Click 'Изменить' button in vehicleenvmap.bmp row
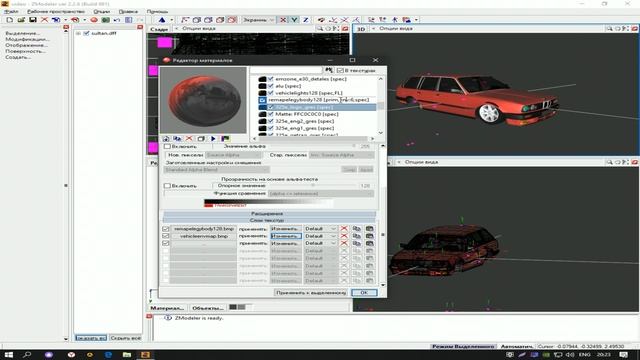The height and width of the screenshot is (360, 640). pos(286,236)
